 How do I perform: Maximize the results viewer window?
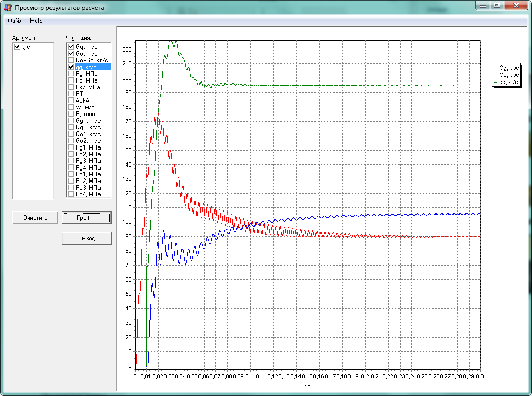click(497, 6)
